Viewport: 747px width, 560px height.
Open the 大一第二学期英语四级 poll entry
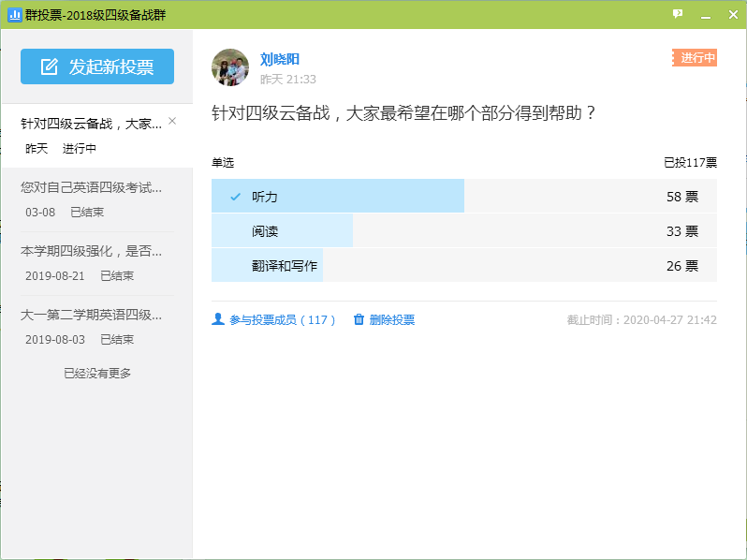pyautogui.click(x=97, y=327)
